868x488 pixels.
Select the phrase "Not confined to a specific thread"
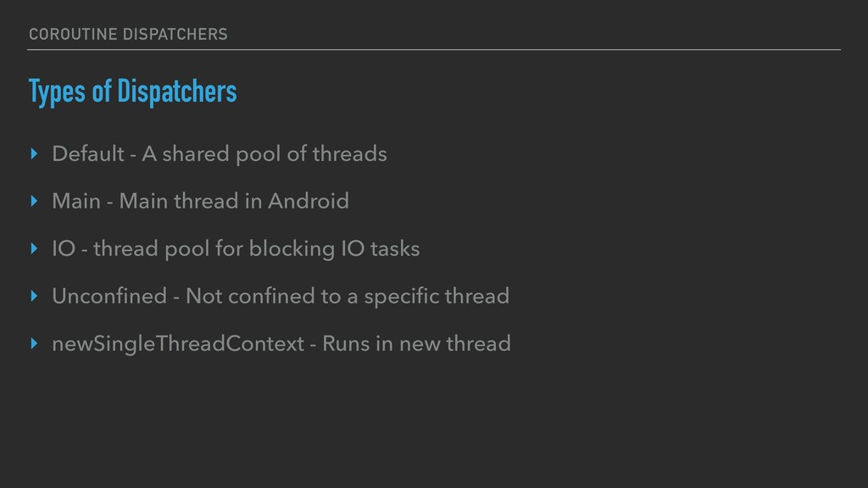tap(348, 297)
